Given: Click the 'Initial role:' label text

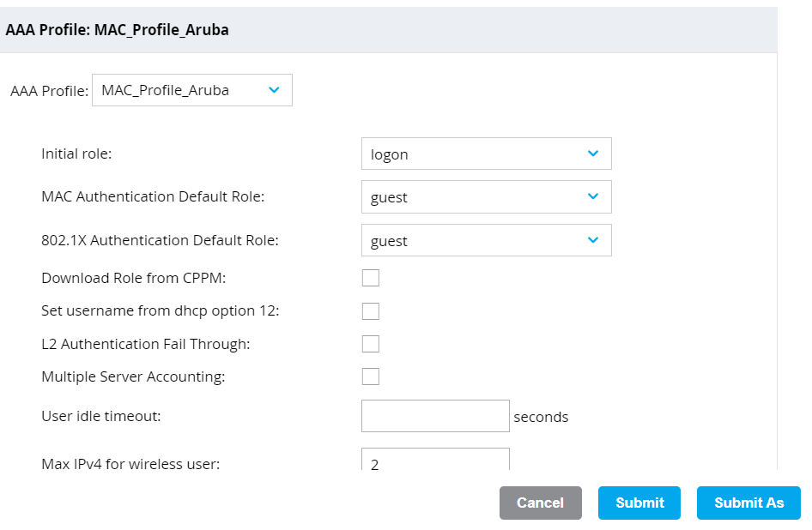Looking at the screenshot, I should [76, 154].
